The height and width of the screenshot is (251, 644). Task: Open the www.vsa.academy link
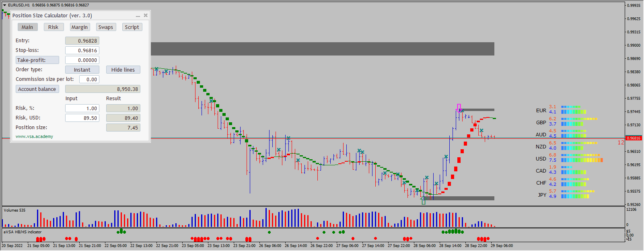click(x=34, y=136)
